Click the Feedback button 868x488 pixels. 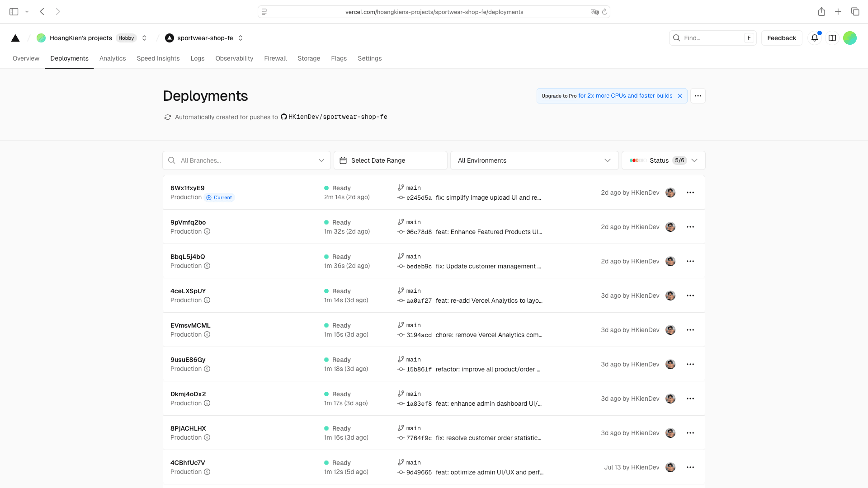point(781,38)
